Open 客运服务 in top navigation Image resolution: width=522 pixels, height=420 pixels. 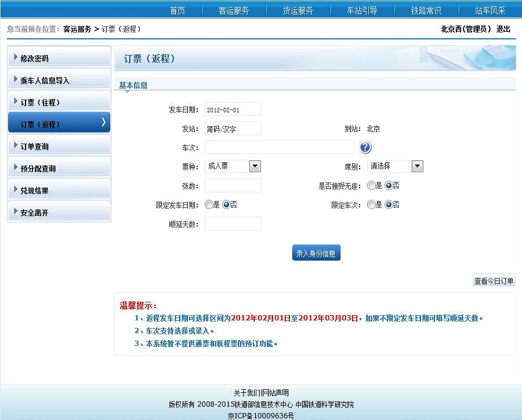click(x=234, y=10)
